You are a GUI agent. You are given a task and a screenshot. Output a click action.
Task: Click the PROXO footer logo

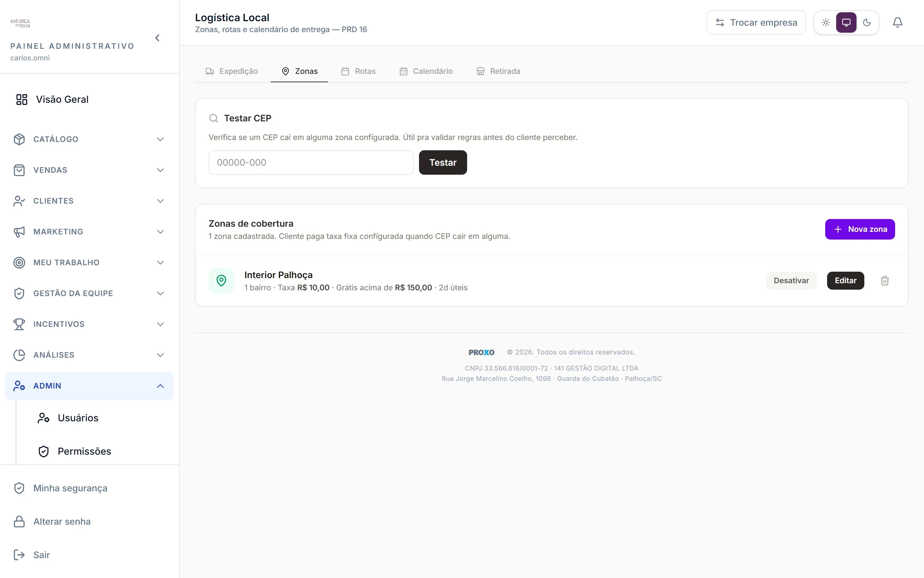click(481, 353)
